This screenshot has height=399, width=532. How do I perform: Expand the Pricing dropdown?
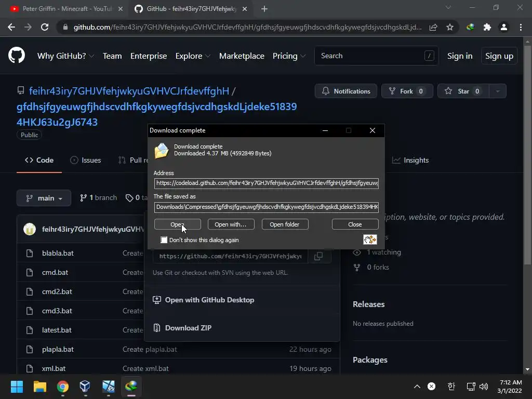coord(289,56)
